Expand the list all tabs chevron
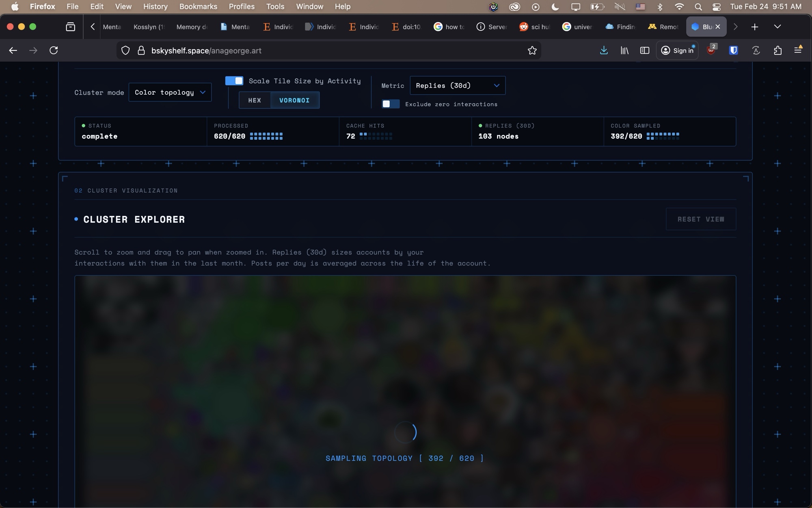The height and width of the screenshot is (508, 812). point(777,27)
